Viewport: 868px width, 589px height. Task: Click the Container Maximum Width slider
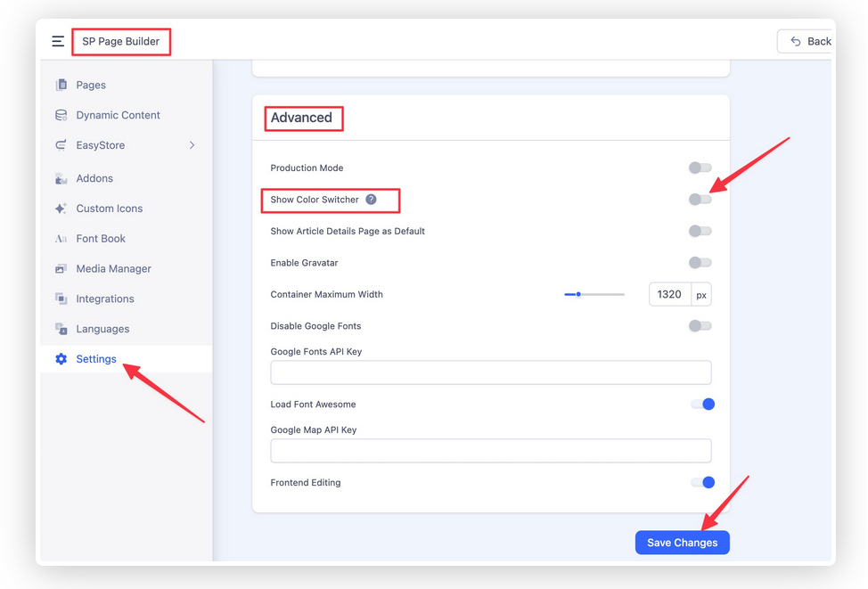594,294
